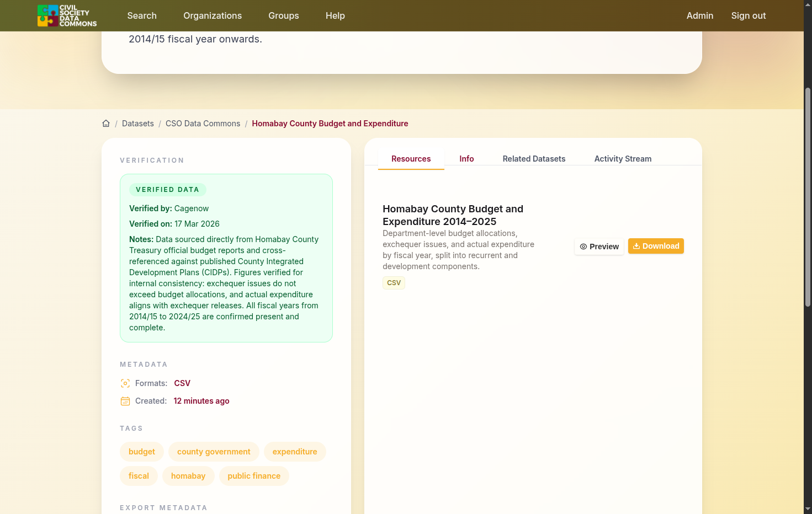Click the scrollbar down arrow

pyautogui.click(x=808, y=508)
